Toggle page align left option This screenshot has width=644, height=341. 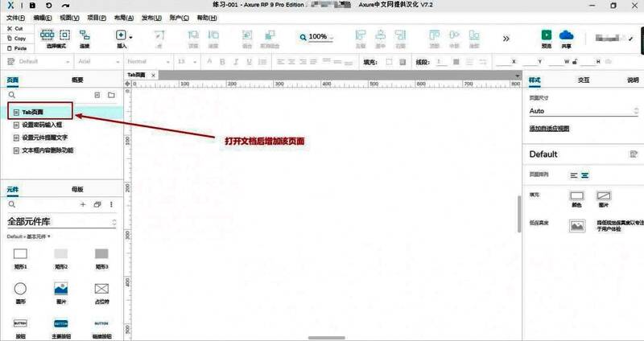click(574, 175)
